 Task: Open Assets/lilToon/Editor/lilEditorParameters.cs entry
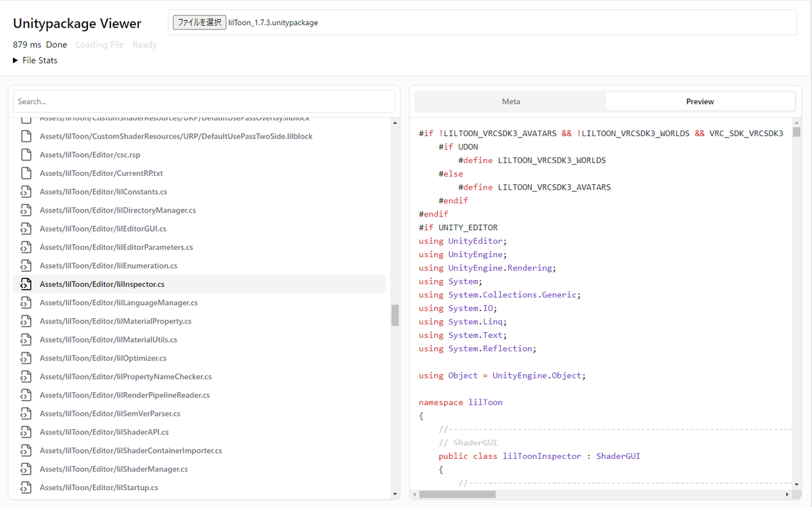pos(199,247)
